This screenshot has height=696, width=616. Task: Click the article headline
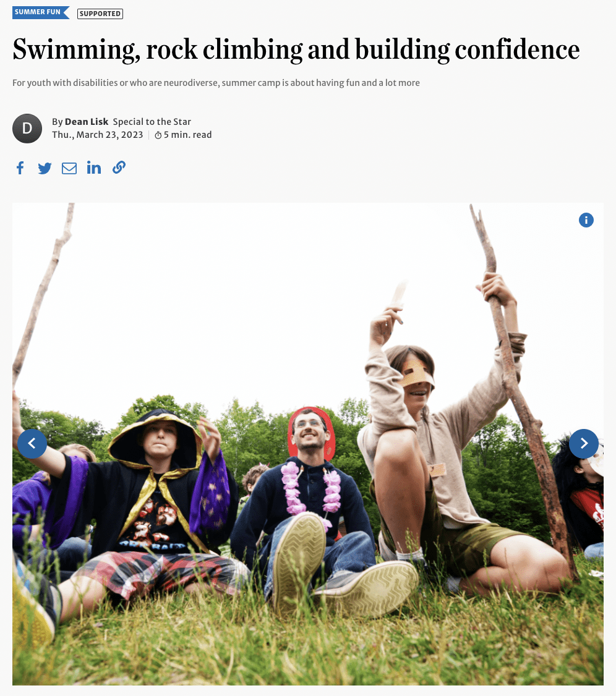coord(296,49)
